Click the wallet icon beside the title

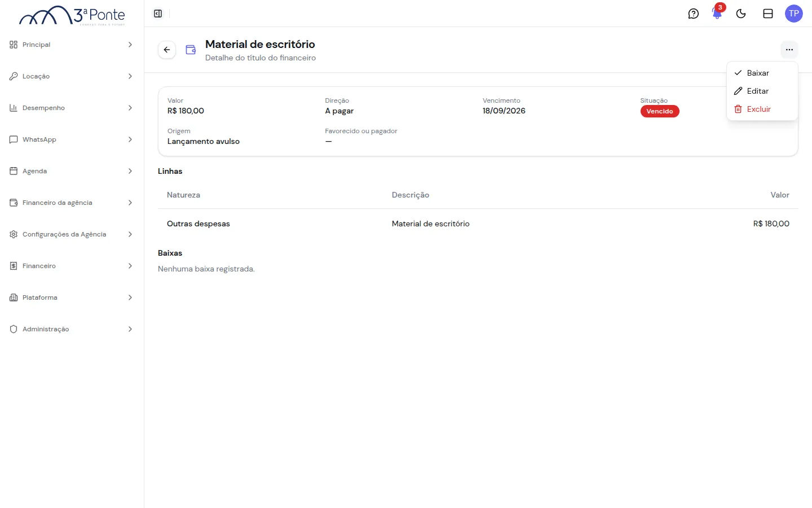click(x=191, y=50)
